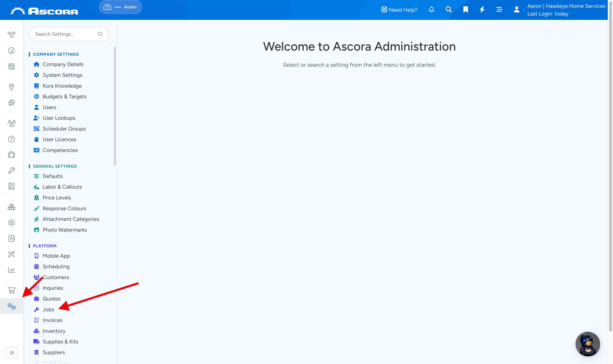Expand the left rail with double chevron
Viewport: 613px width, 364px height.
point(12,353)
